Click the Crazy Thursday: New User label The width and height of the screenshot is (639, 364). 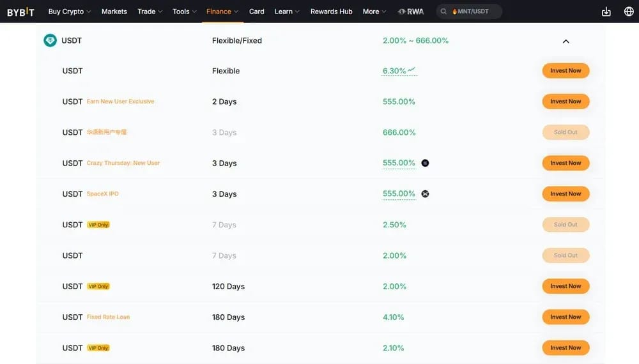123,163
